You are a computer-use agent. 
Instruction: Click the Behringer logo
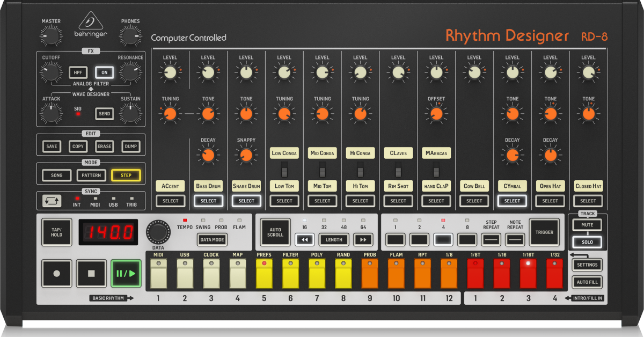pyautogui.click(x=90, y=25)
